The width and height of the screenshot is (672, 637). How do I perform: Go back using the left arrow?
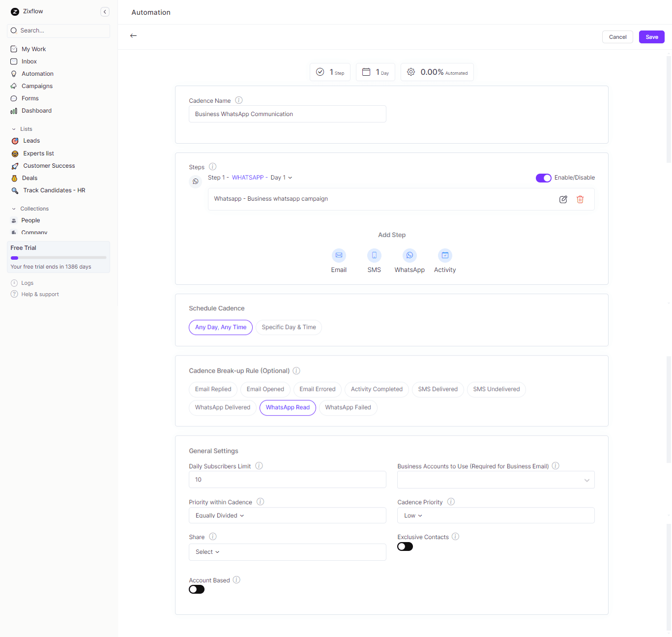133,36
